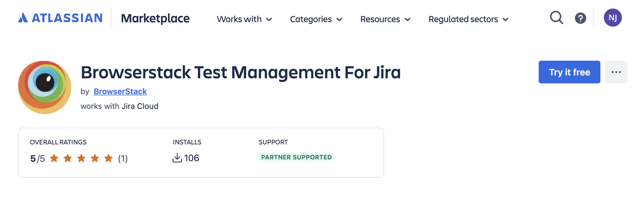Click the works with Jira Cloud text

pos(119,106)
